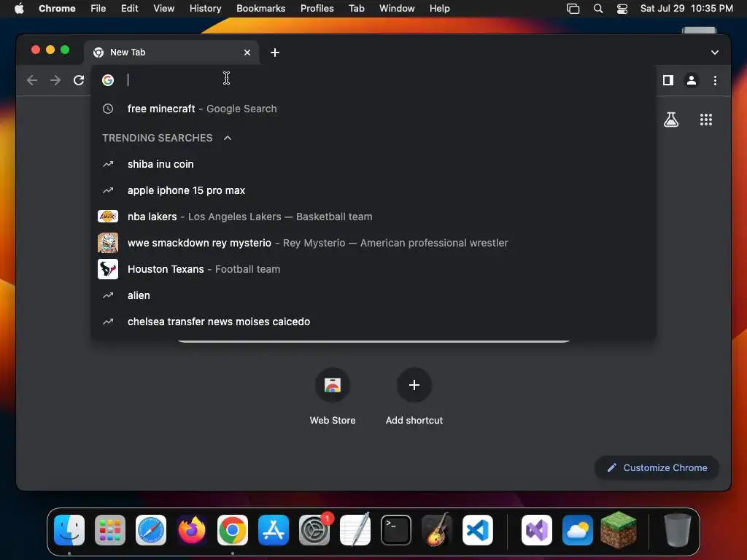Open the tab search chevron

[x=715, y=52]
